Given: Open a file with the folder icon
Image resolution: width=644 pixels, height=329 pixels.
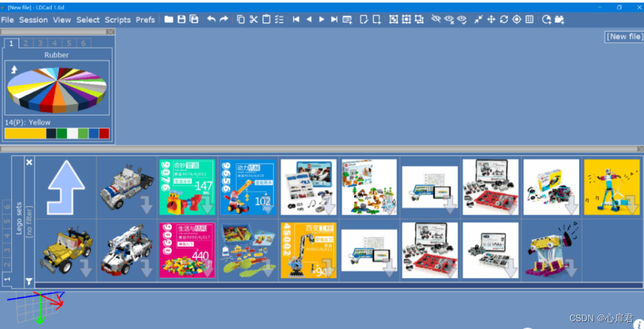Looking at the screenshot, I should click(x=169, y=19).
